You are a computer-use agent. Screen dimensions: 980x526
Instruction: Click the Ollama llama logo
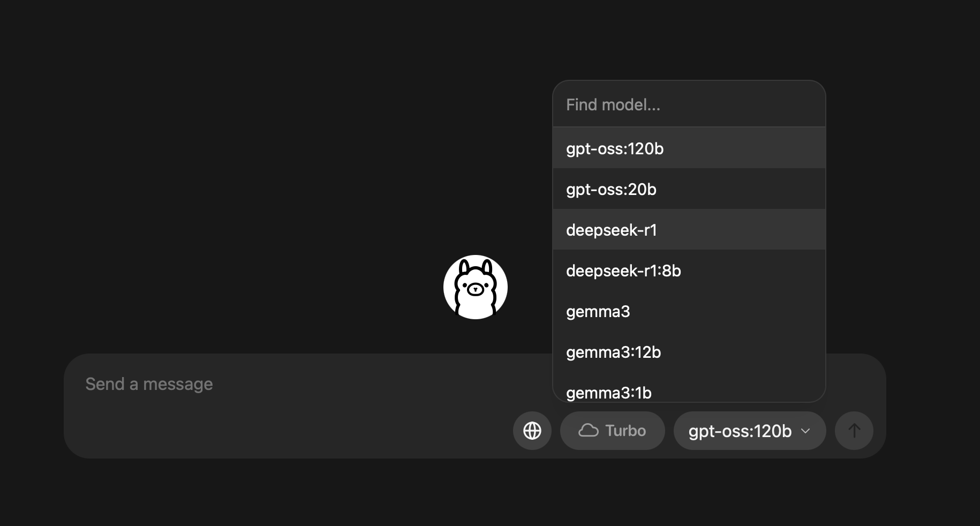(x=476, y=287)
